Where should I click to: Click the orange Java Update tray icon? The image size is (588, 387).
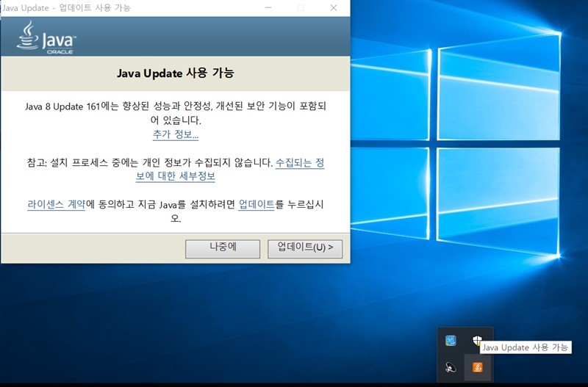pyautogui.click(x=477, y=367)
